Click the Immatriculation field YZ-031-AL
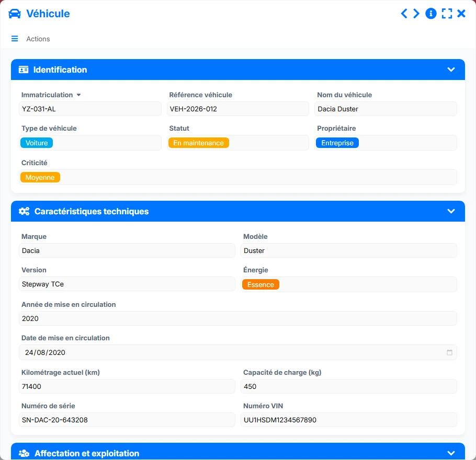 tap(90, 109)
